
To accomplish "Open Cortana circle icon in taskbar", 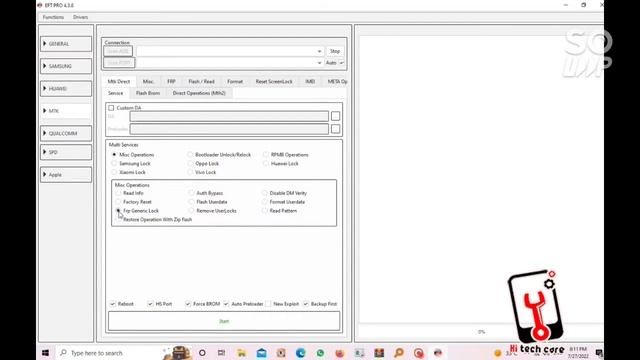I will pos(202,353).
